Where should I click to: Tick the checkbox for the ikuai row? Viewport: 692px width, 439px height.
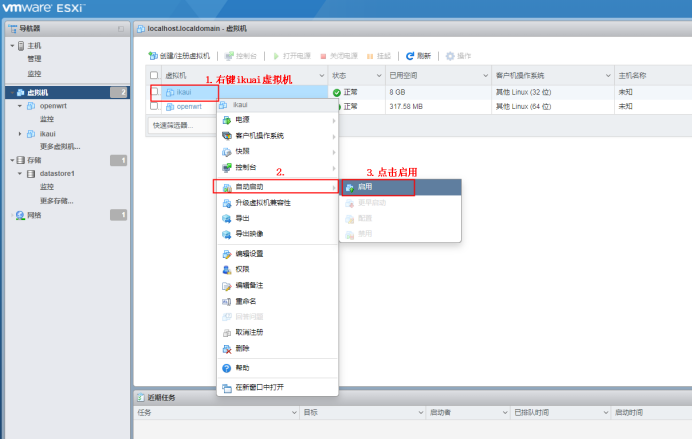point(154,92)
